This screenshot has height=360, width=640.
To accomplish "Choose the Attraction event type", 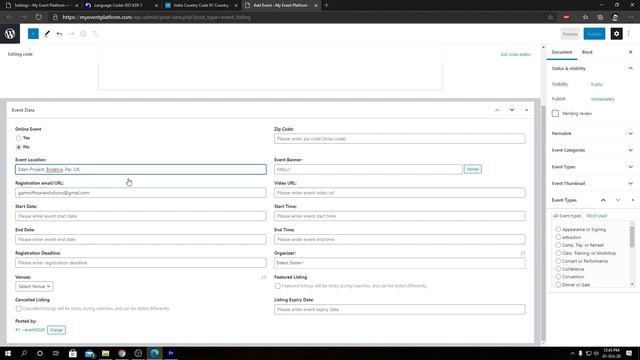I will tap(558, 237).
